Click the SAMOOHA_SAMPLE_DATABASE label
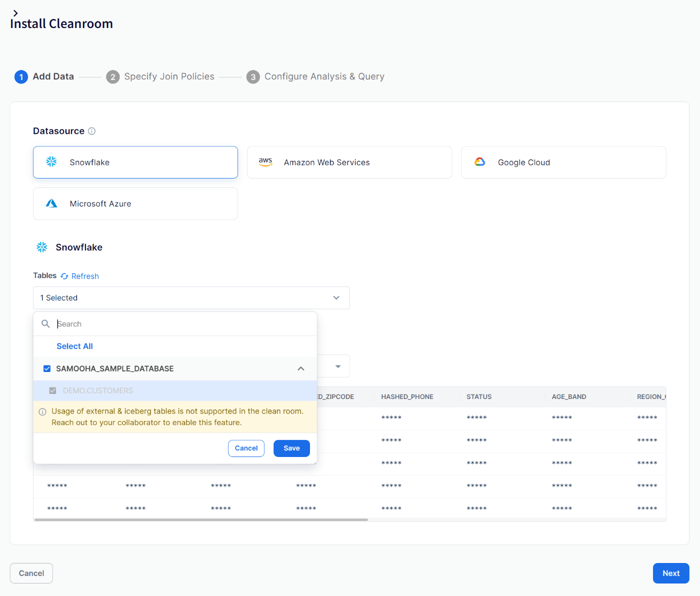 pos(115,368)
